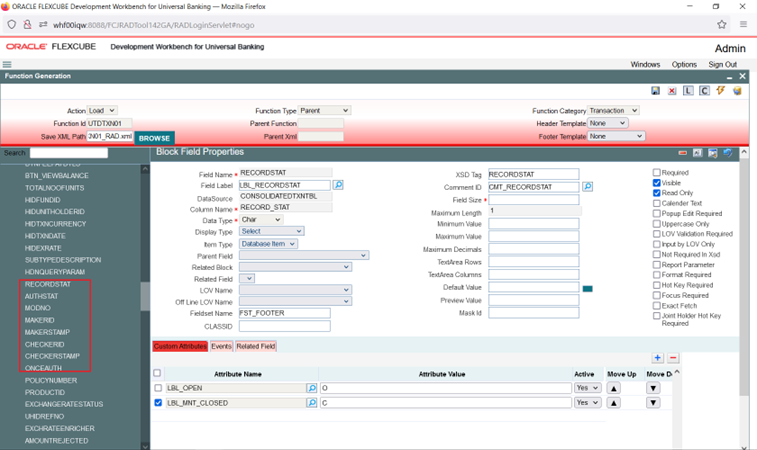Open the Display Type dropdown

point(271,231)
